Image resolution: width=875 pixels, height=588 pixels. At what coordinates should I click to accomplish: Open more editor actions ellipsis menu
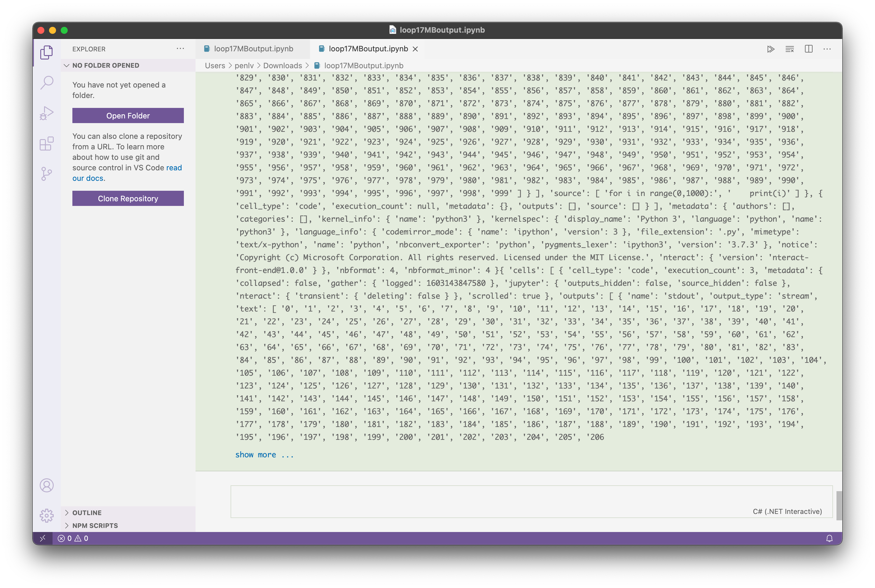click(x=827, y=49)
